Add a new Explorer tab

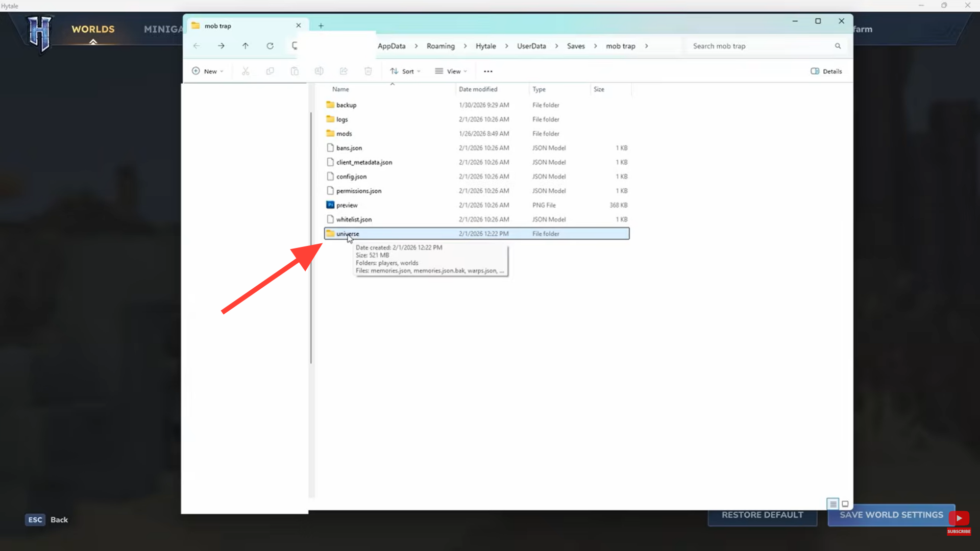pos(321,26)
